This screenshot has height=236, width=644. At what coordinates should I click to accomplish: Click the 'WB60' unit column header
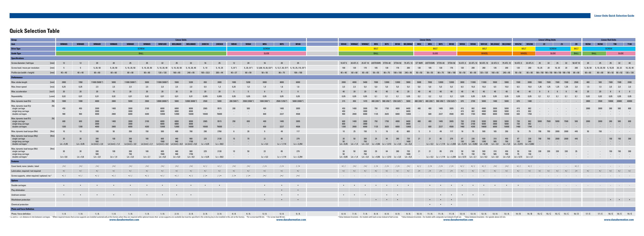coord(248,44)
